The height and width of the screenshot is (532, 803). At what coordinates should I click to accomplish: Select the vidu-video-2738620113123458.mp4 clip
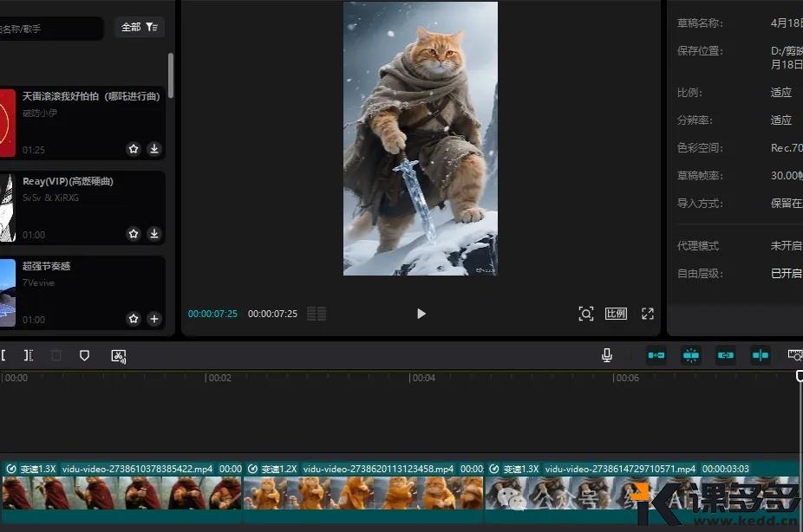coord(362,490)
